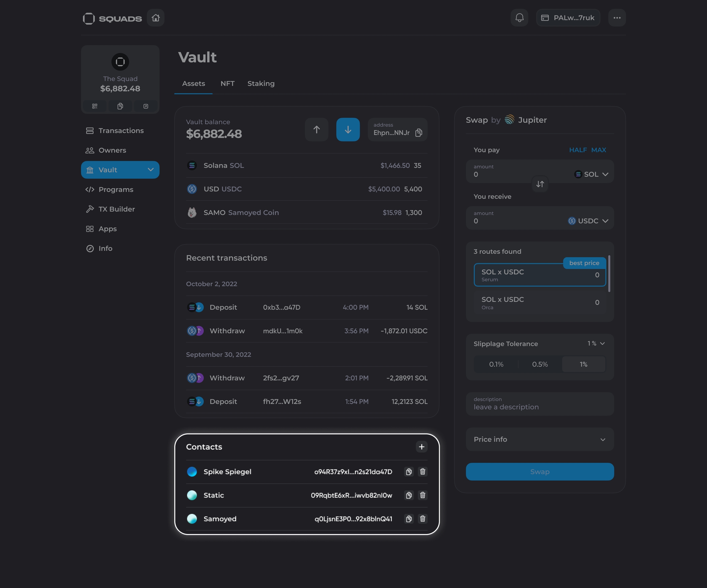Open the notifications bell
The height and width of the screenshot is (588, 707).
tap(519, 18)
